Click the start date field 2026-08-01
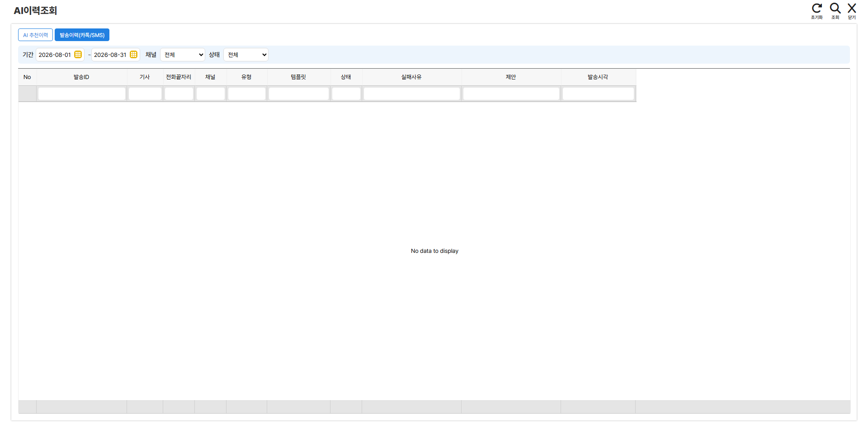Image resolution: width=868 pixels, height=429 pixels. [55, 55]
